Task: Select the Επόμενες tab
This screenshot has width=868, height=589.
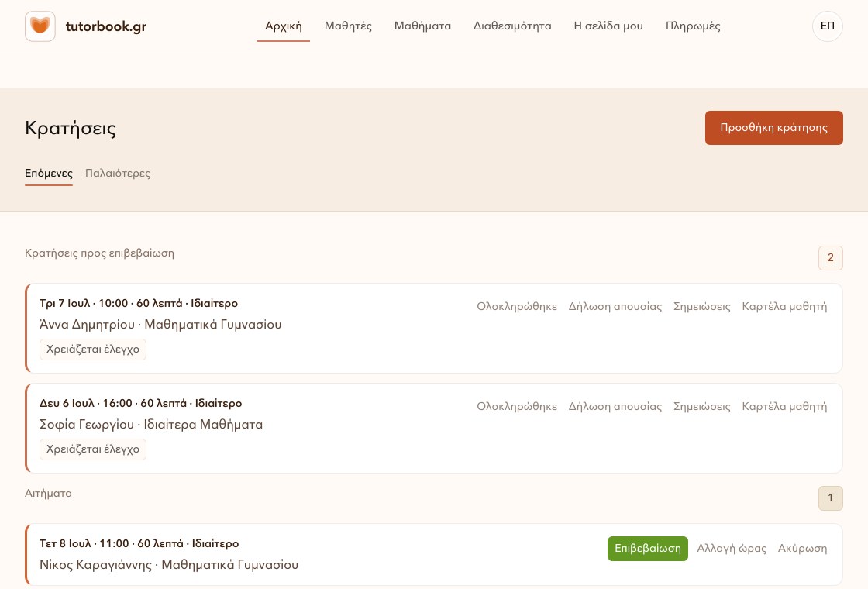Action: pyautogui.click(x=49, y=174)
